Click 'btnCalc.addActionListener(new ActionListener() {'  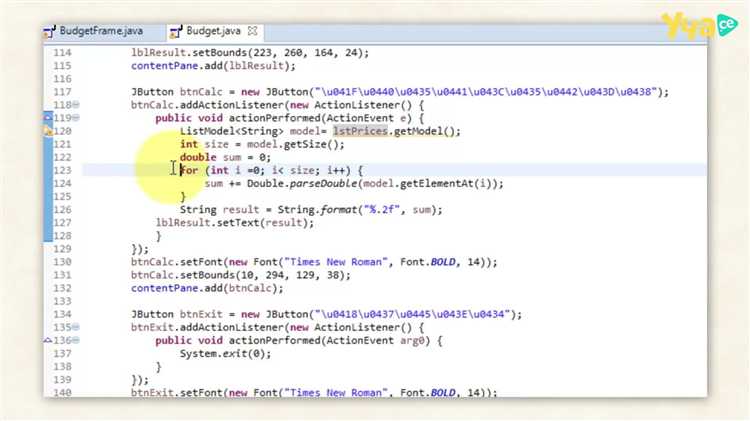(x=277, y=105)
